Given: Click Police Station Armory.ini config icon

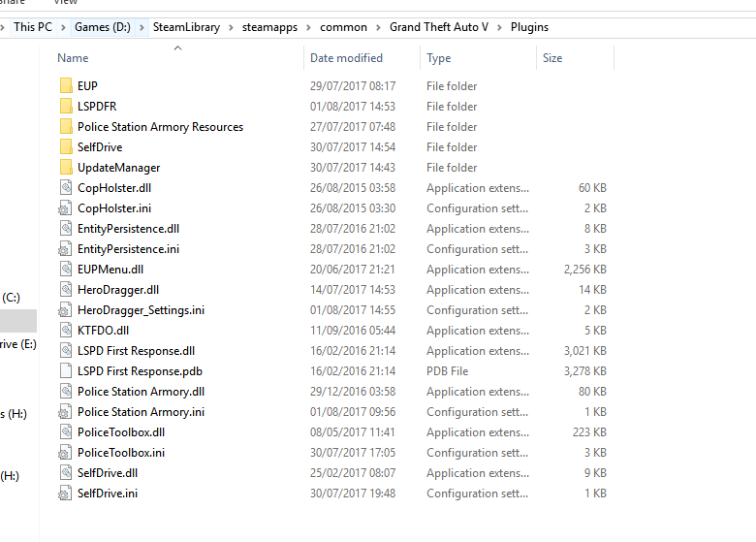Looking at the screenshot, I should pos(65,412).
